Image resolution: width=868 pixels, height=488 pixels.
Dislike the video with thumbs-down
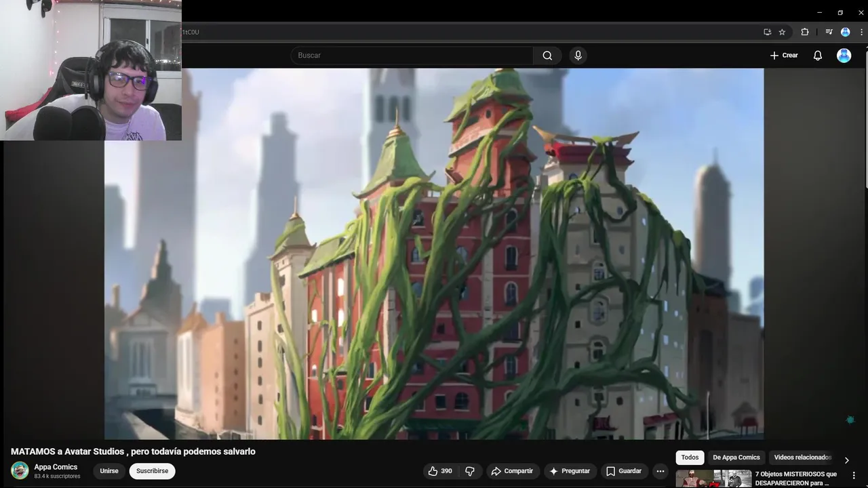coord(469,471)
